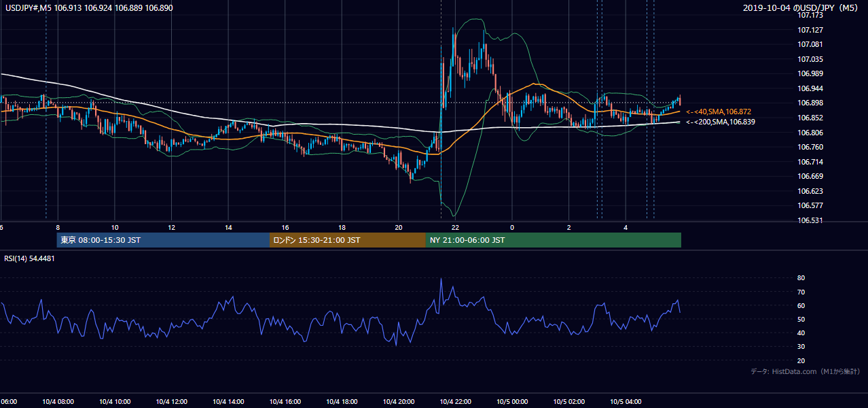This screenshot has width=868, height=408.
Task: Click bottom time label 10/4 12:00
Action: point(172,402)
